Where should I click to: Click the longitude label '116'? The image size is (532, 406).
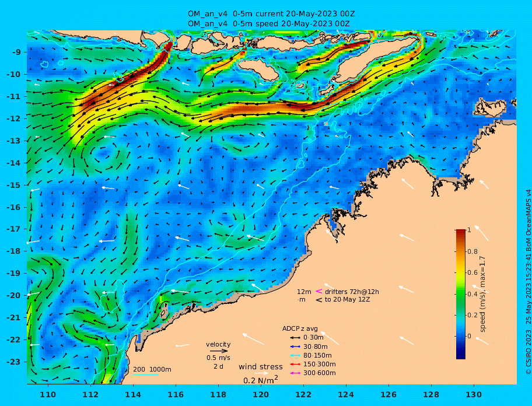point(176,394)
